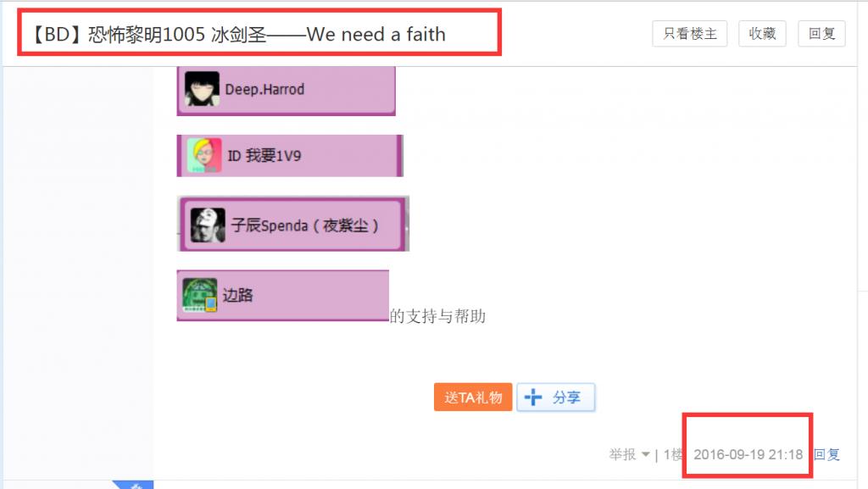
Task: Click the blue plus share icon
Action: tap(533, 397)
